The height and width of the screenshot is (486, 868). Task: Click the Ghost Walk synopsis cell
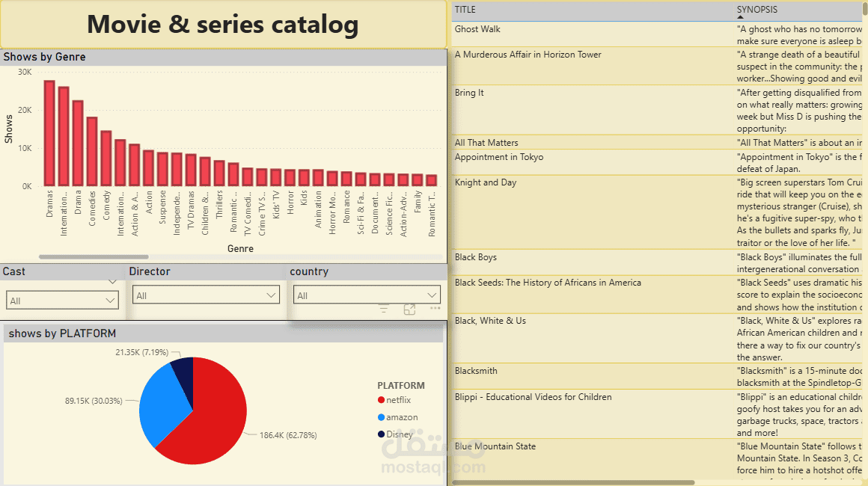tap(800, 34)
